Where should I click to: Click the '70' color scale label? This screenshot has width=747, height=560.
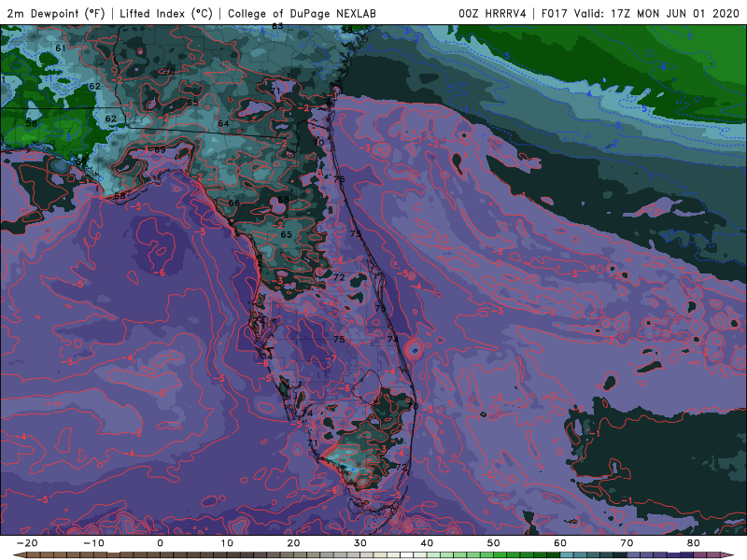[x=627, y=543]
